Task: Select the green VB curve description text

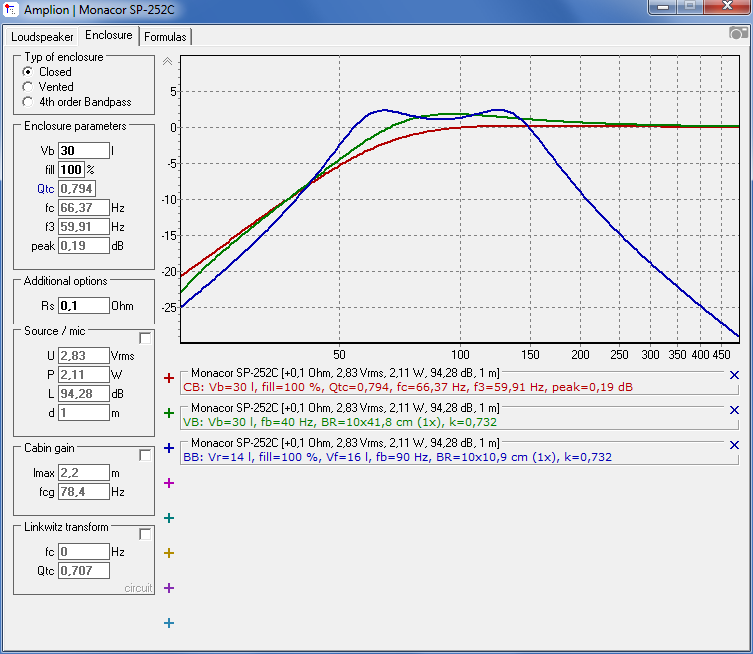Action: click(x=340, y=422)
